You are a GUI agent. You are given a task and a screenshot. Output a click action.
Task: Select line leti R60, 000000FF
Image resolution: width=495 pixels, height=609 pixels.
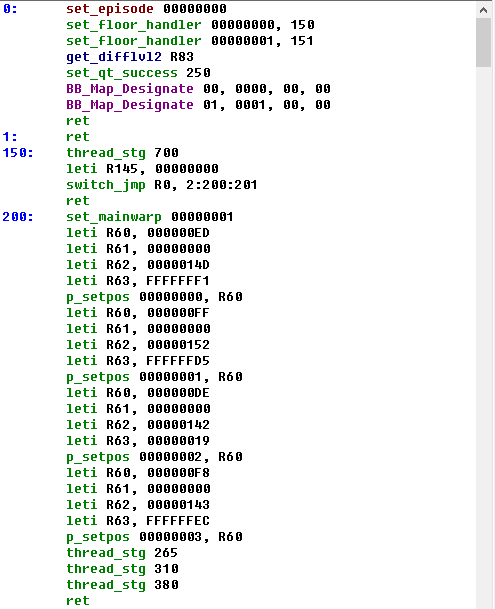[138, 313]
